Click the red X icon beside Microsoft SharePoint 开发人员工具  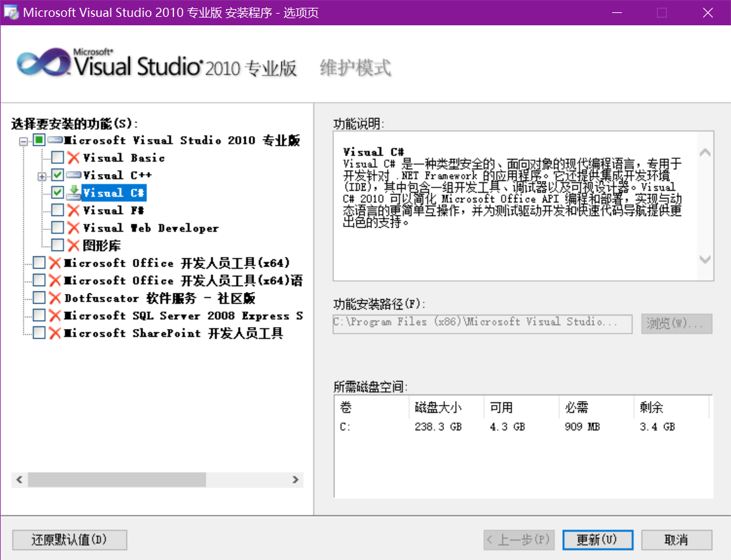pos(55,333)
